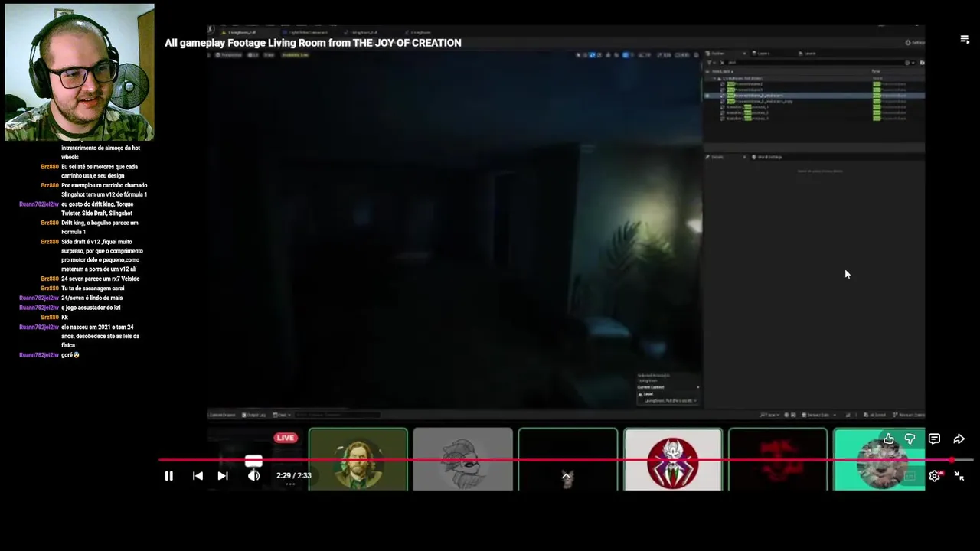Mute the video with the speaker icon
This screenshot has height=551, width=980.
pyautogui.click(x=253, y=476)
